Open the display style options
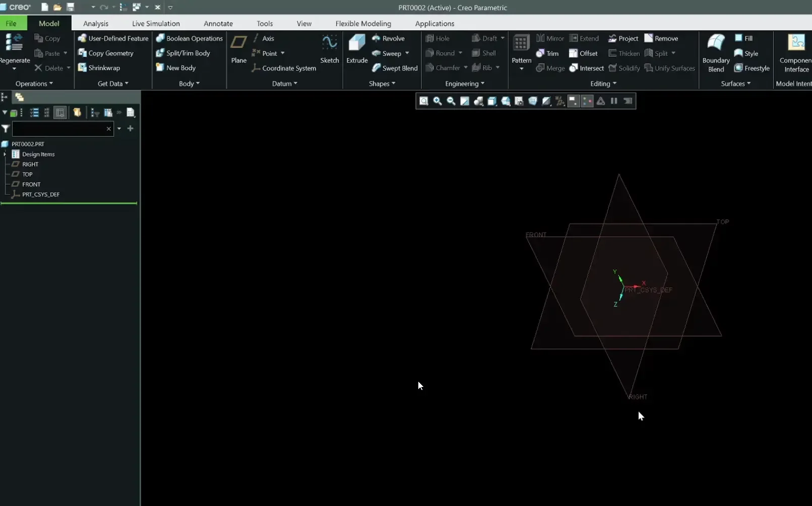The image size is (812, 506). pos(492,101)
